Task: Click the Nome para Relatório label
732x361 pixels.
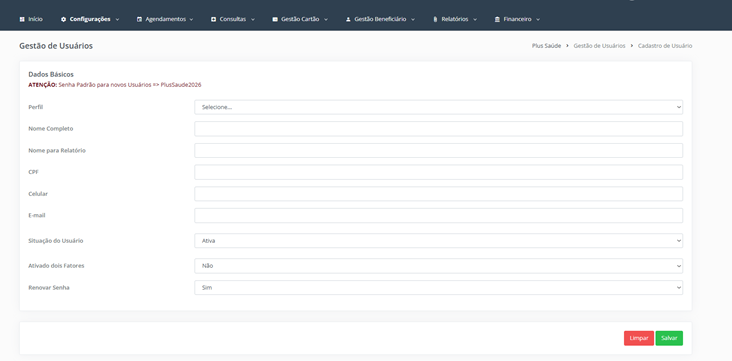Action: 57,150
